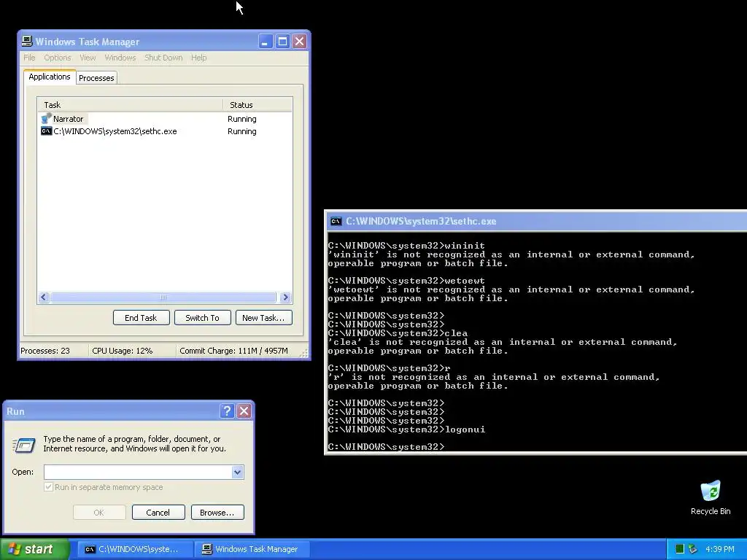This screenshot has width=747, height=560.
Task: Open the Recycle Bin desktop icon
Action: coord(711,497)
